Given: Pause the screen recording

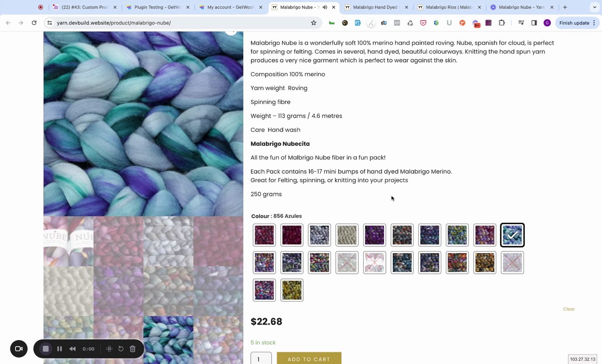Looking at the screenshot, I should [x=59, y=349].
